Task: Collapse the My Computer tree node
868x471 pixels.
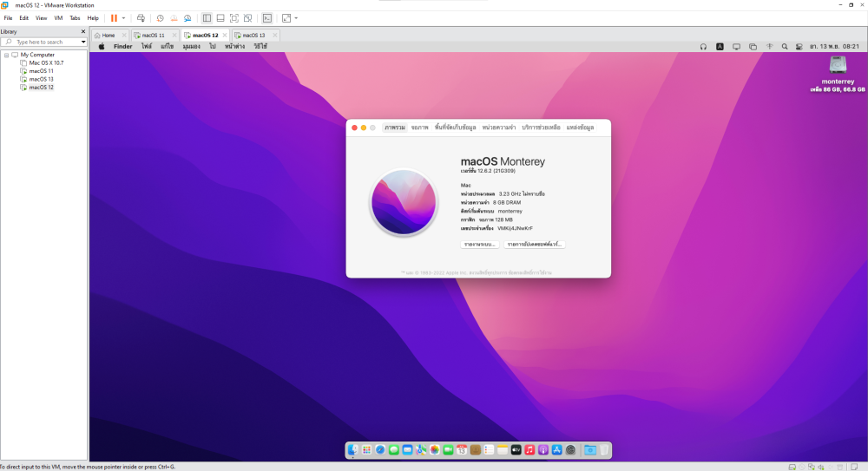Action: pyautogui.click(x=7, y=55)
